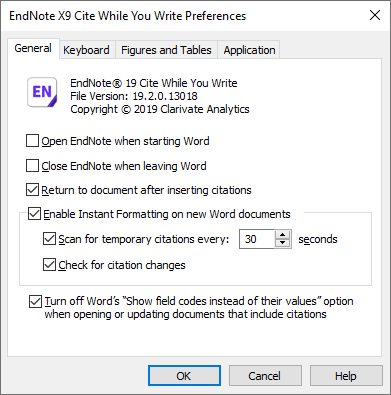Close the preferences dialog with X

pos(375,15)
